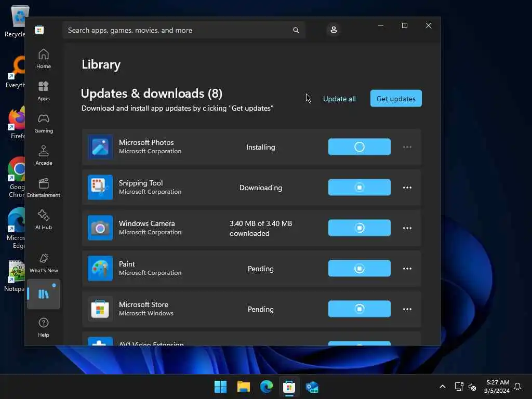The image size is (532, 399).
Task: Select the Google Chrome desktop shortcut
Action: pos(16,177)
